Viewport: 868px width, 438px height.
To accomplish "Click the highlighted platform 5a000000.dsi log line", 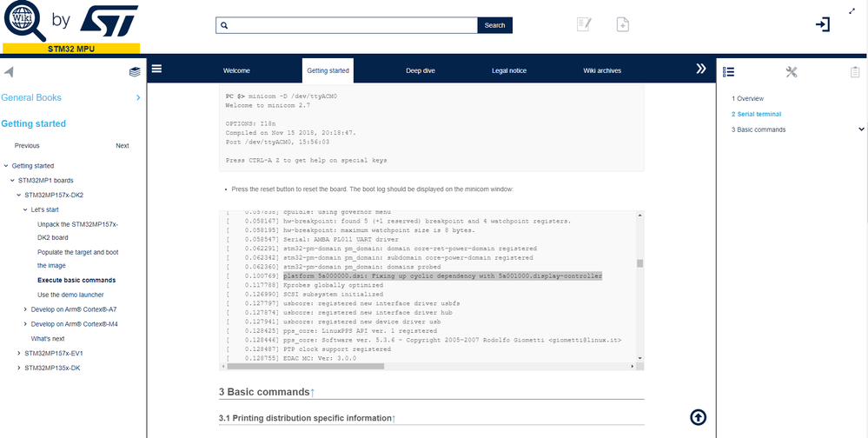I will 442,275.
